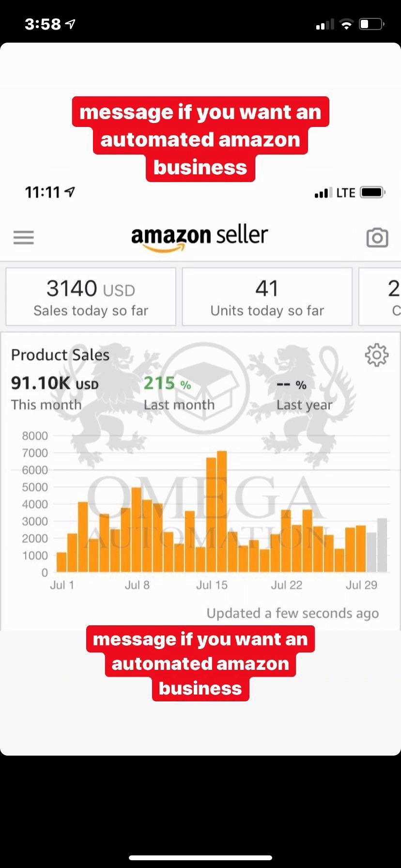Screen dimensions: 401x868
Task: Tap the amazon seller logo
Action: point(200,236)
